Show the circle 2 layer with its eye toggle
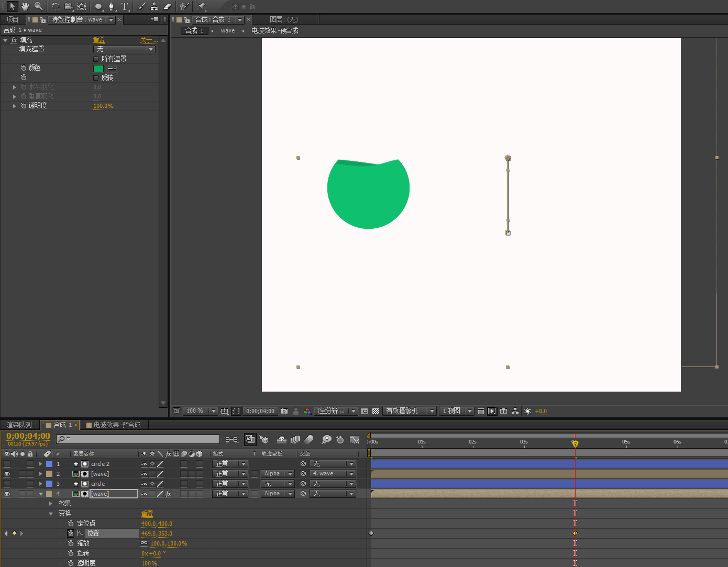Image resolution: width=728 pixels, height=567 pixels. [x=7, y=464]
